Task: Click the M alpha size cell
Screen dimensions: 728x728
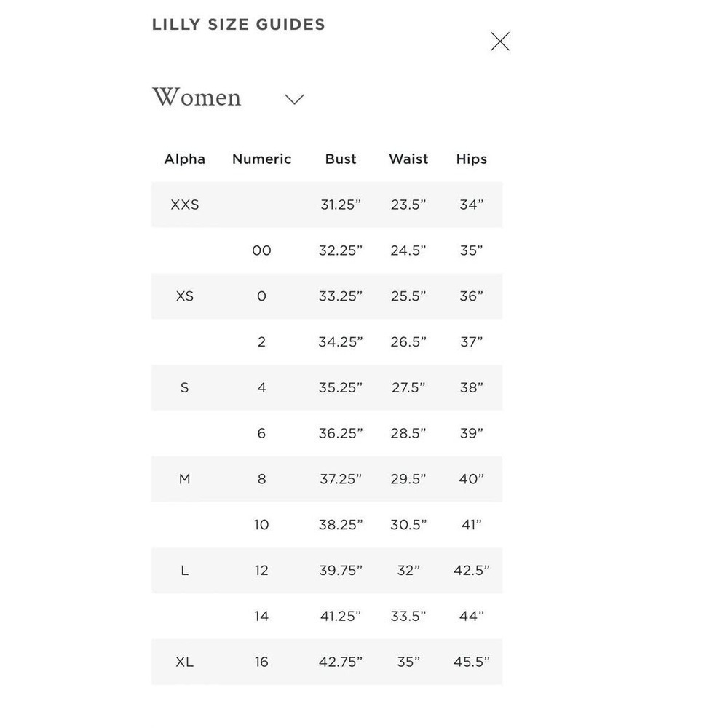Action: point(184,479)
